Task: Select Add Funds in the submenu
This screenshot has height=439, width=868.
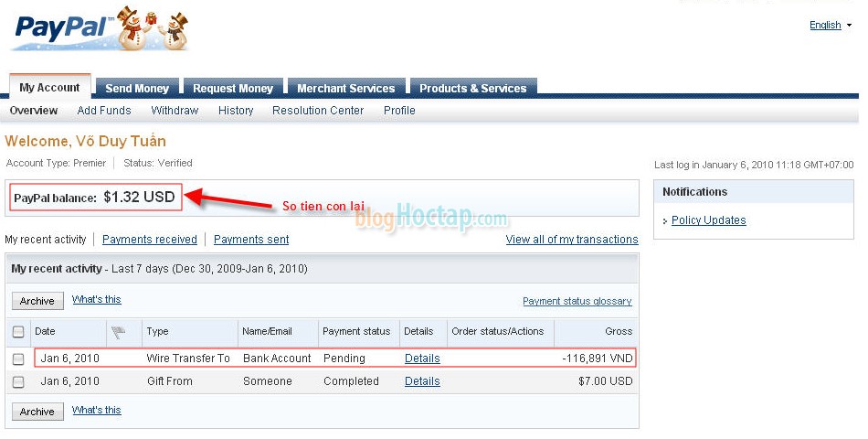Action: pos(104,111)
